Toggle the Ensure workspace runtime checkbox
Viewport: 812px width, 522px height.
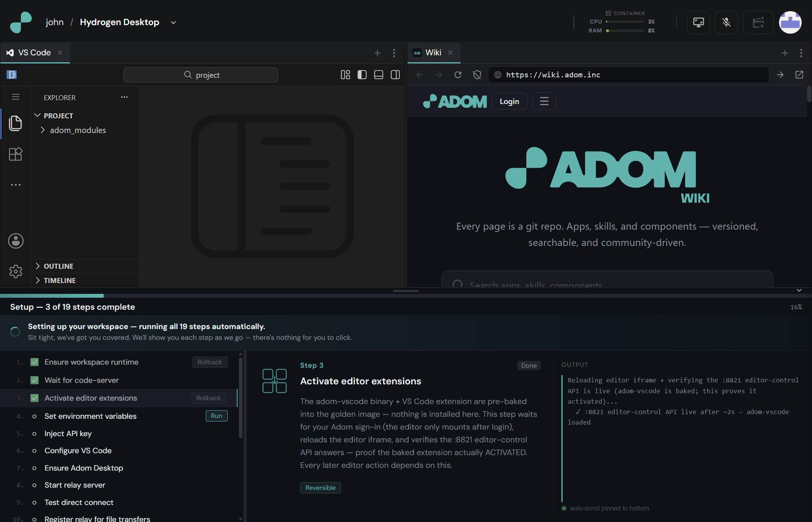pyautogui.click(x=34, y=362)
